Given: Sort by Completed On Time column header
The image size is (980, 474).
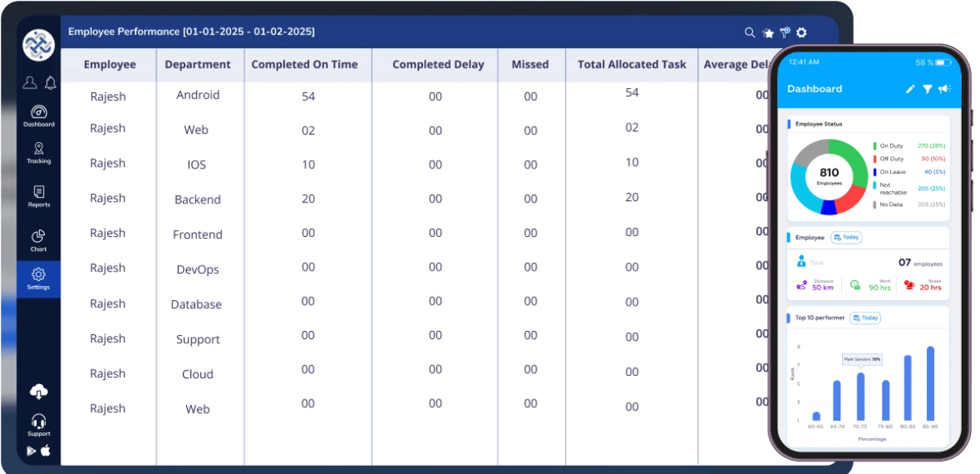Looking at the screenshot, I should point(304,65).
